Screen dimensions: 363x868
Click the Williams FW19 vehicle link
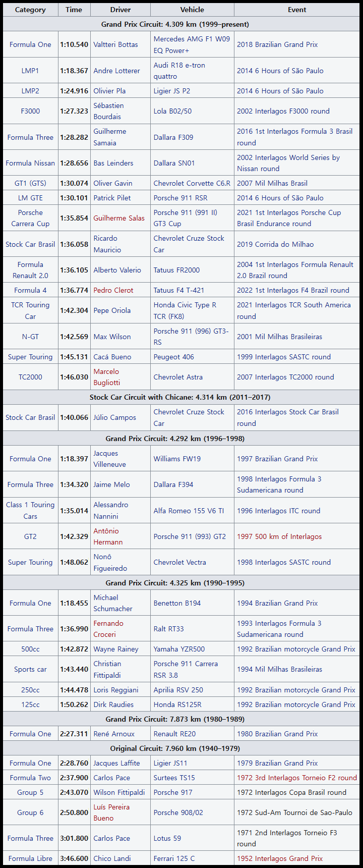click(x=177, y=459)
